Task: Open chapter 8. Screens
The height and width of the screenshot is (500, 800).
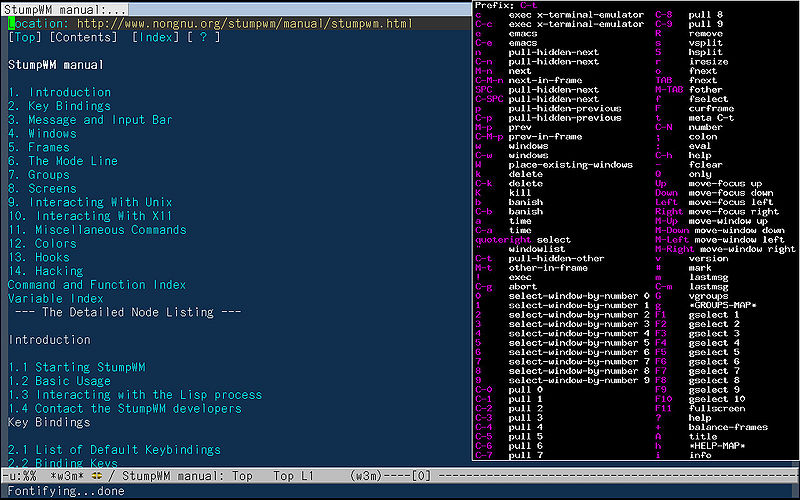Action: (42, 189)
